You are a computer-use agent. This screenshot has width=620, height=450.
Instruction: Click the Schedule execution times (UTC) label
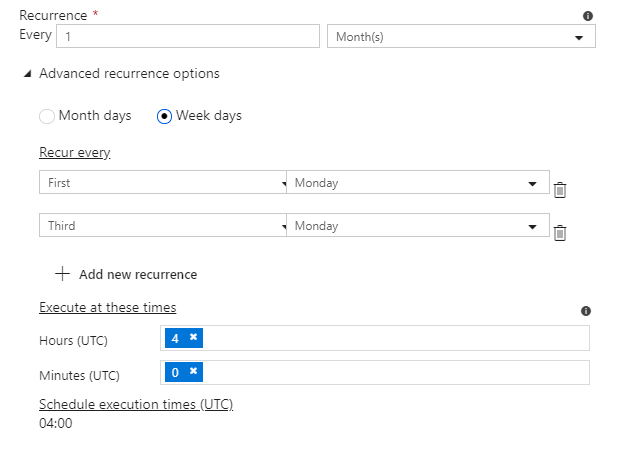point(136,404)
